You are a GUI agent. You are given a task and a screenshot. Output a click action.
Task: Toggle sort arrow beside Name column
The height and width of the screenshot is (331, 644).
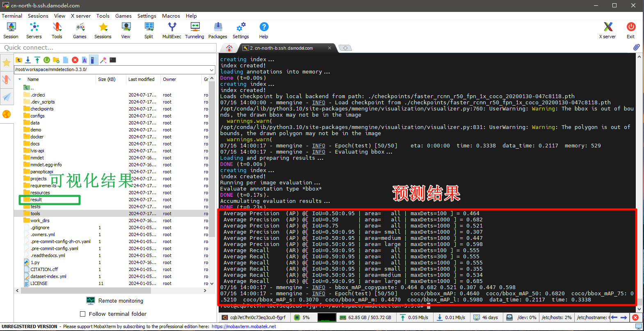point(20,79)
